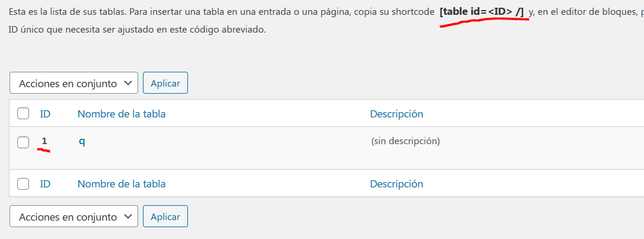The height and width of the screenshot is (239, 644).
Task: Tick the select-all checkbox in table header
Action: [x=23, y=114]
